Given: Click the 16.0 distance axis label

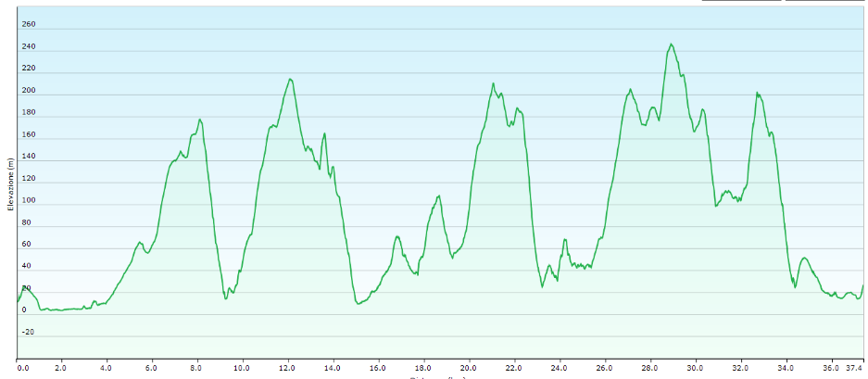Looking at the screenshot, I should [x=378, y=367].
